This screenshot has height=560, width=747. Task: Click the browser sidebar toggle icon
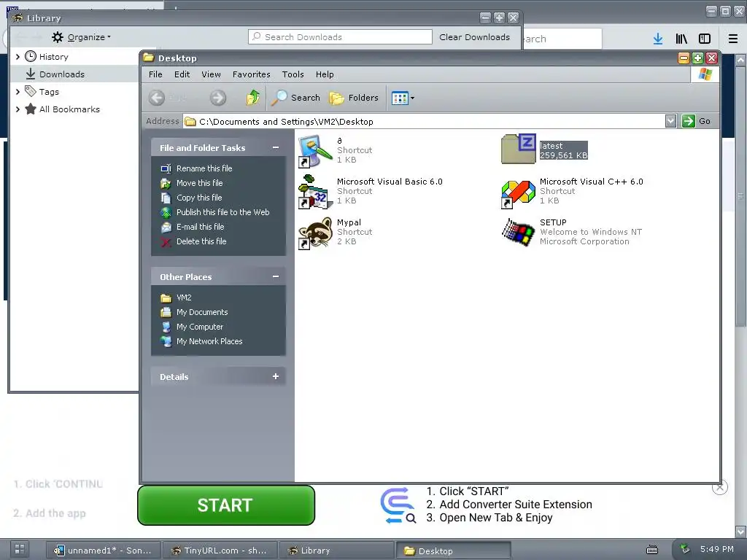click(705, 39)
